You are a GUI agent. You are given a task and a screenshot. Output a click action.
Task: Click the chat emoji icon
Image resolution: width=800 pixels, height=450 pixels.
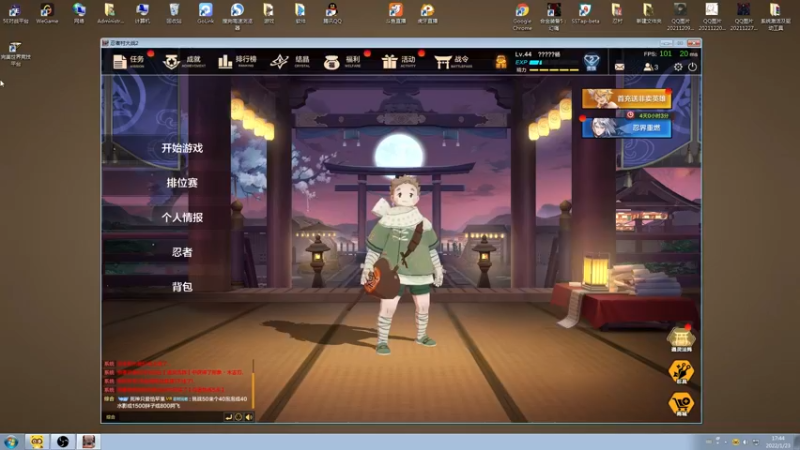pos(238,417)
